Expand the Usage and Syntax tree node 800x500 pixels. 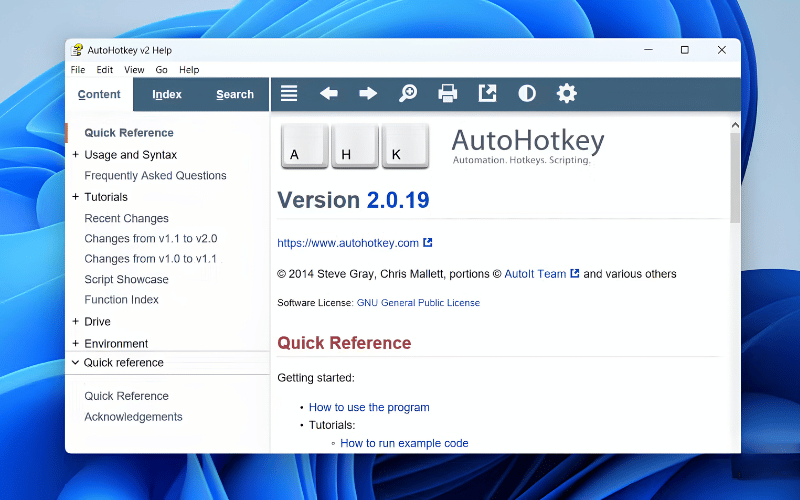point(76,155)
